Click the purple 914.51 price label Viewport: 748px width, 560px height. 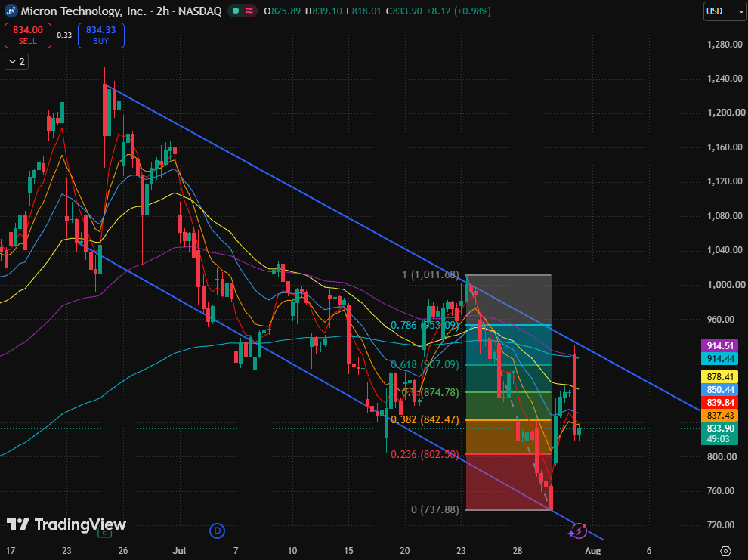(720, 346)
